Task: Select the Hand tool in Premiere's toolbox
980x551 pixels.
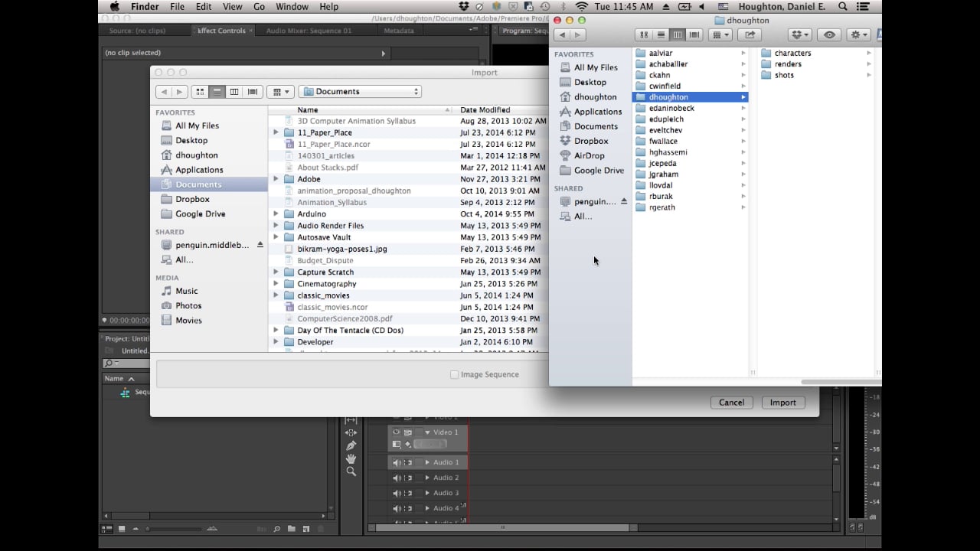Action: (x=351, y=458)
